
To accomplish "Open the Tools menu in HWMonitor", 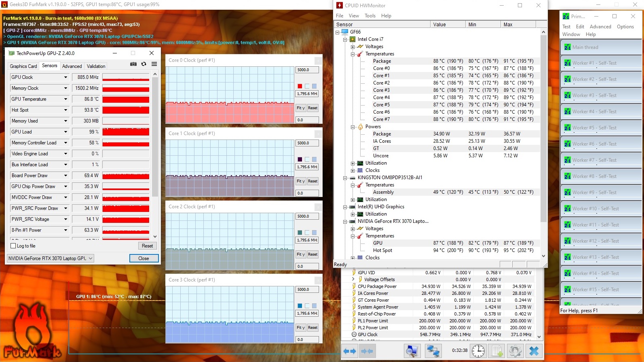I will [370, 16].
